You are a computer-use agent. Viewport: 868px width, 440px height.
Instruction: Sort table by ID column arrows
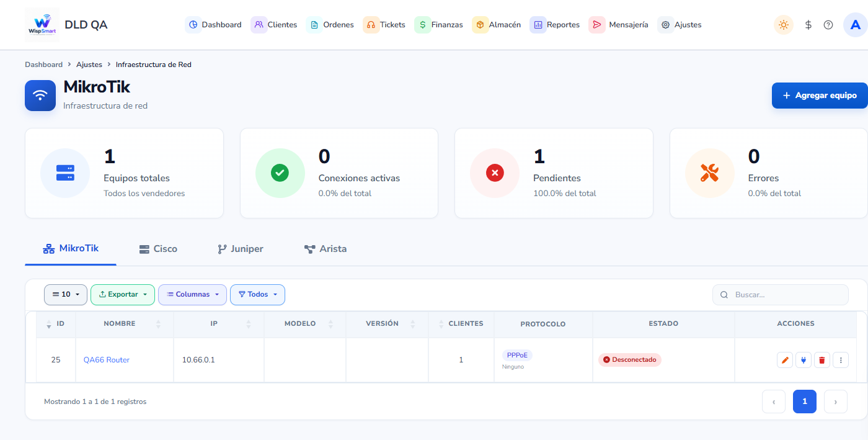49,324
